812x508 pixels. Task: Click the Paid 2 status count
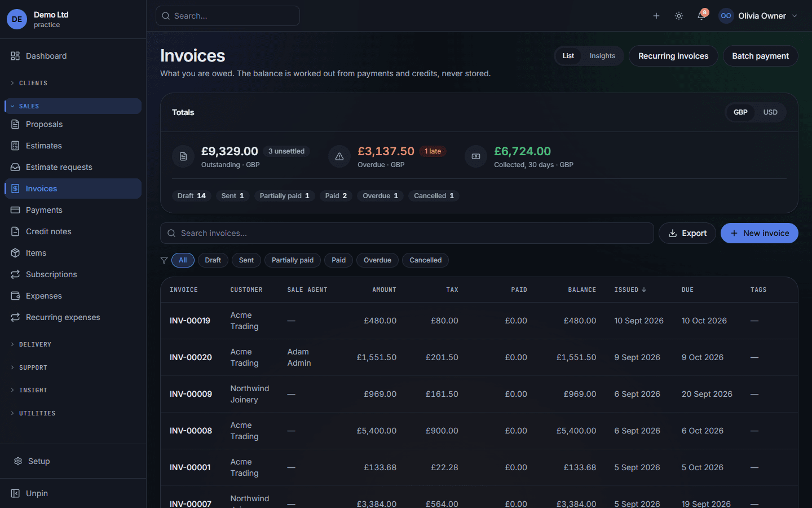pyautogui.click(x=336, y=196)
